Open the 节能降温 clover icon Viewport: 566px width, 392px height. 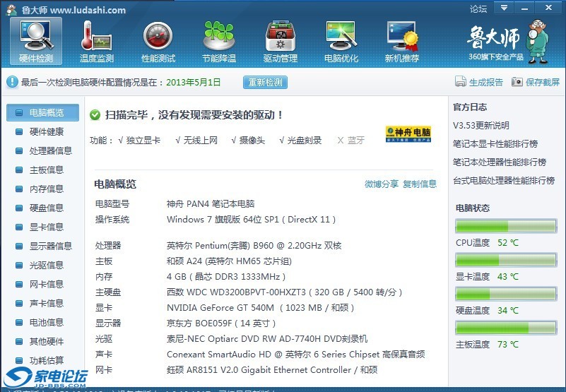point(219,41)
